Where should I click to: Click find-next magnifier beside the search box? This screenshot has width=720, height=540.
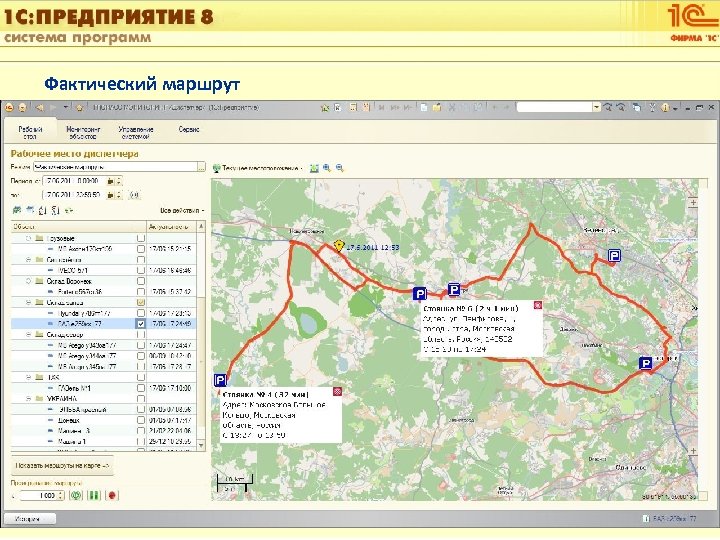click(608, 107)
